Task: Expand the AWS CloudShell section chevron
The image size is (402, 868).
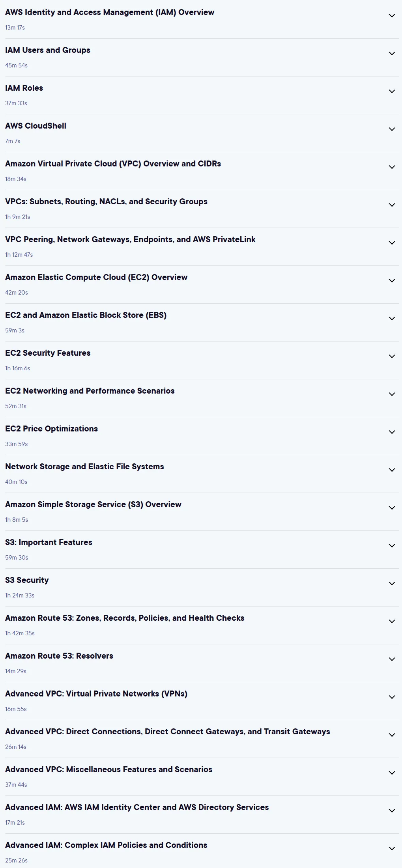Action: coord(392,129)
